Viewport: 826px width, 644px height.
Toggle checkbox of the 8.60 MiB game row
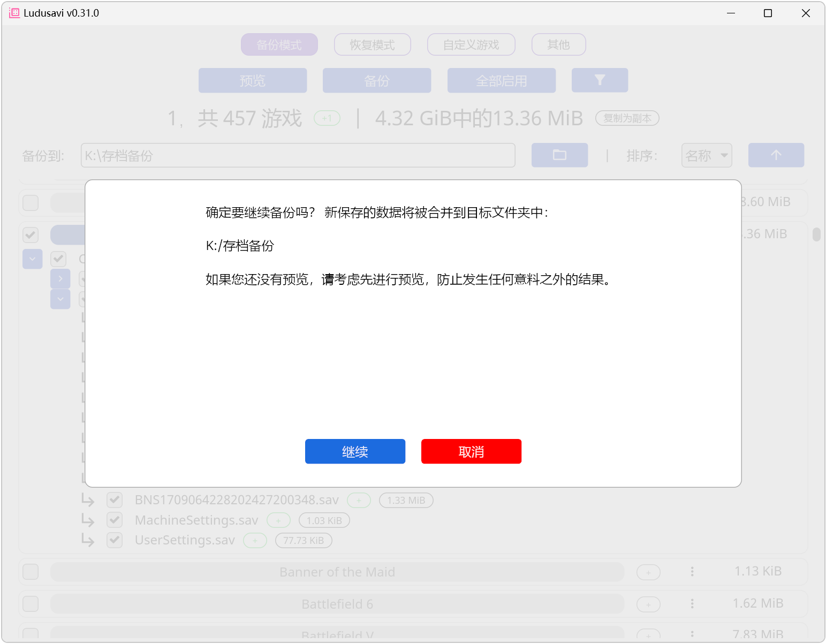pyautogui.click(x=31, y=202)
